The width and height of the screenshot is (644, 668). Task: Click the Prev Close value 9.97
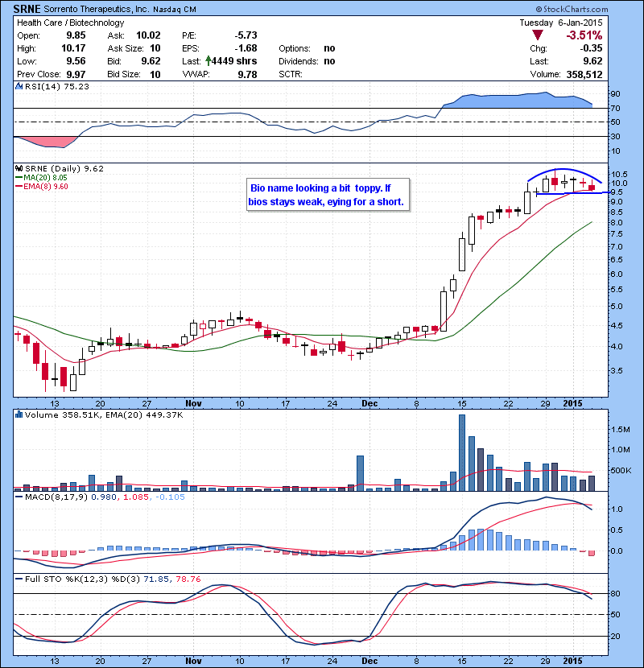[x=76, y=75]
